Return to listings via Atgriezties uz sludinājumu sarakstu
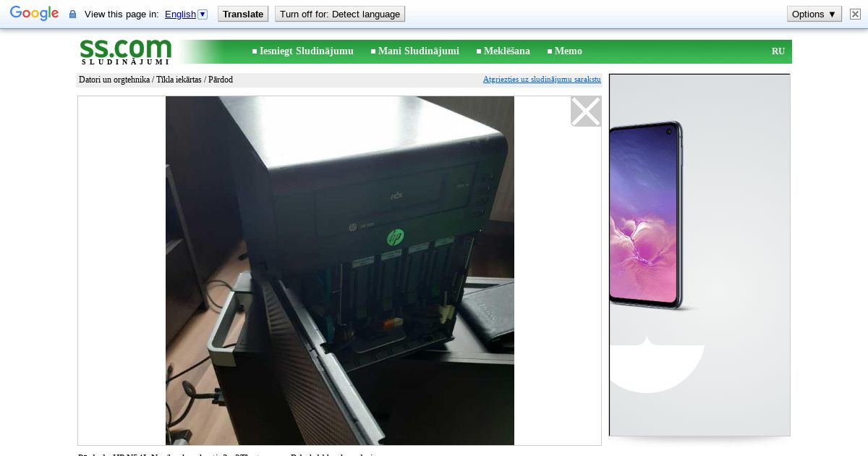This screenshot has width=868, height=456. point(542,80)
